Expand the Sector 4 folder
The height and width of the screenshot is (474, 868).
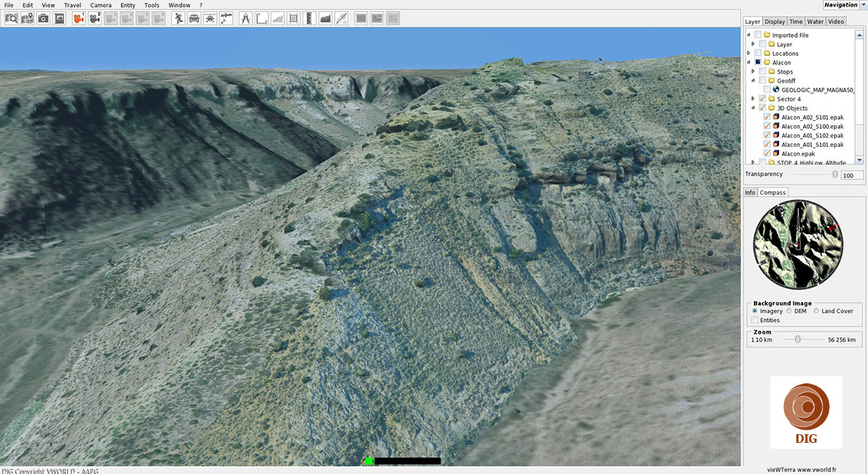753,99
